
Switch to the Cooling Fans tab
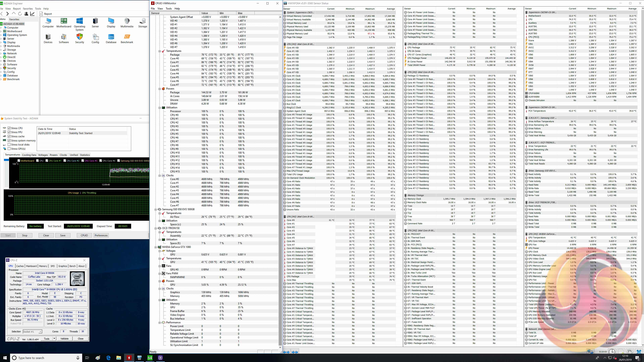click(29, 155)
